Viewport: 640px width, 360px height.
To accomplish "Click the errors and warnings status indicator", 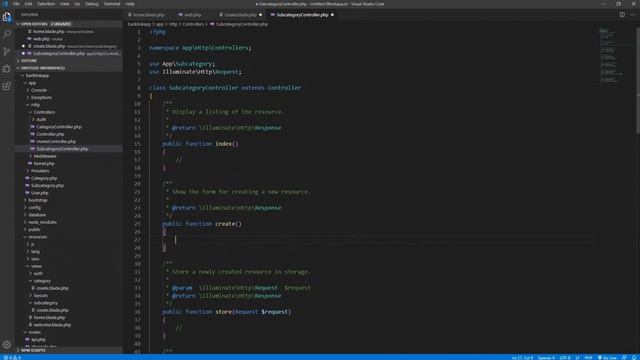I will [x=12, y=358].
